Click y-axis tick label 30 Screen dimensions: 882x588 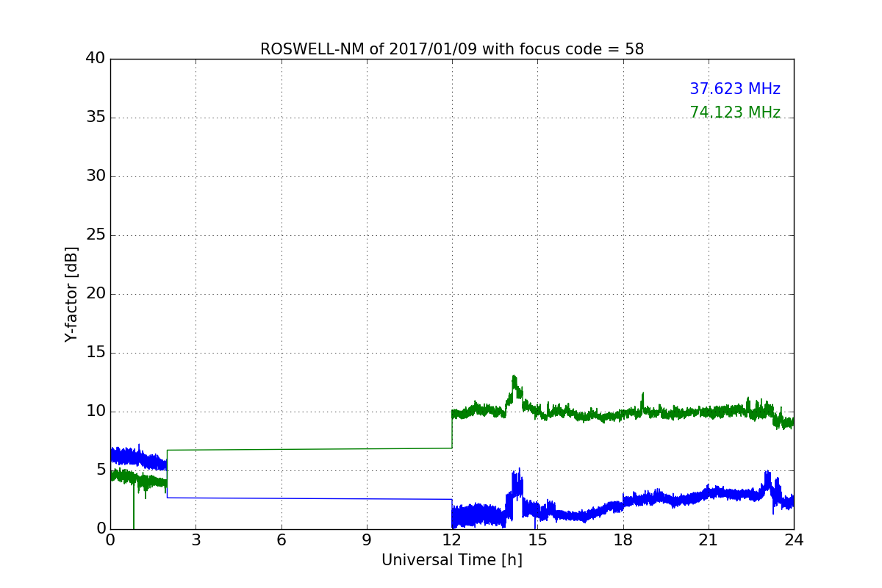pyautogui.click(x=96, y=176)
